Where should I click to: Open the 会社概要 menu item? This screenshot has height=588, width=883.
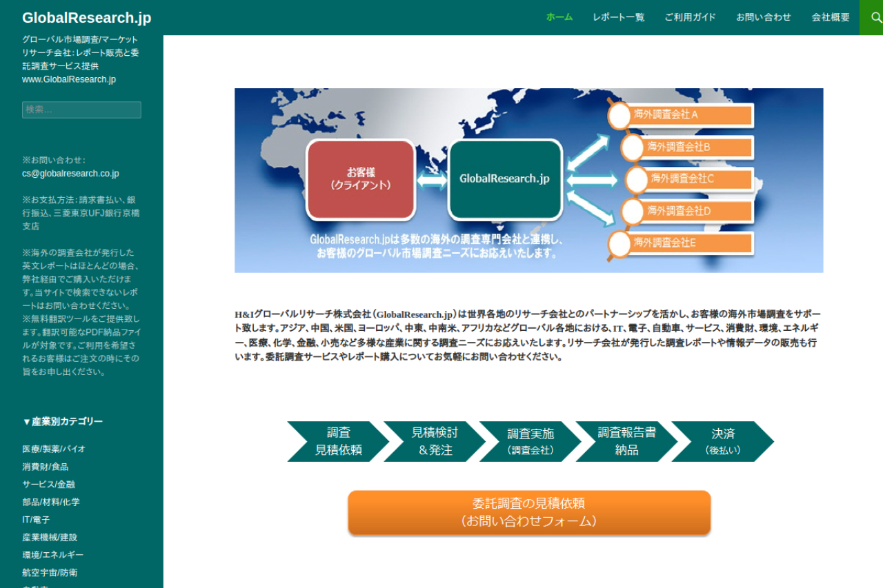tap(831, 17)
